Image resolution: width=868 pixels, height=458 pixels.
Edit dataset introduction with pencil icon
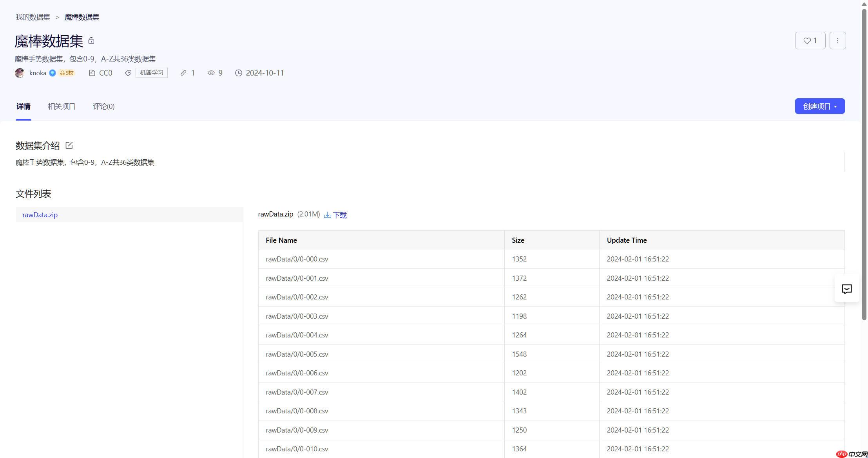coord(69,146)
